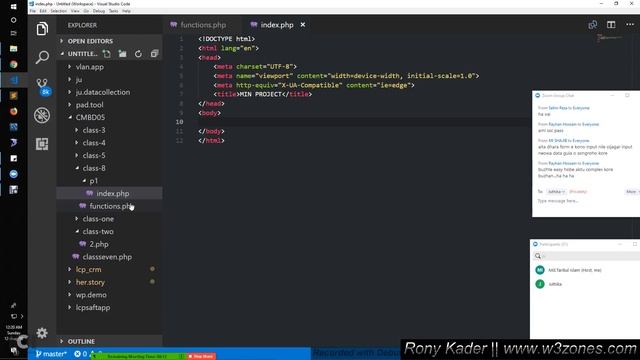Image resolution: width=640 pixels, height=360 pixels.
Task: Open the Search view in activity bar
Action: point(42,57)
